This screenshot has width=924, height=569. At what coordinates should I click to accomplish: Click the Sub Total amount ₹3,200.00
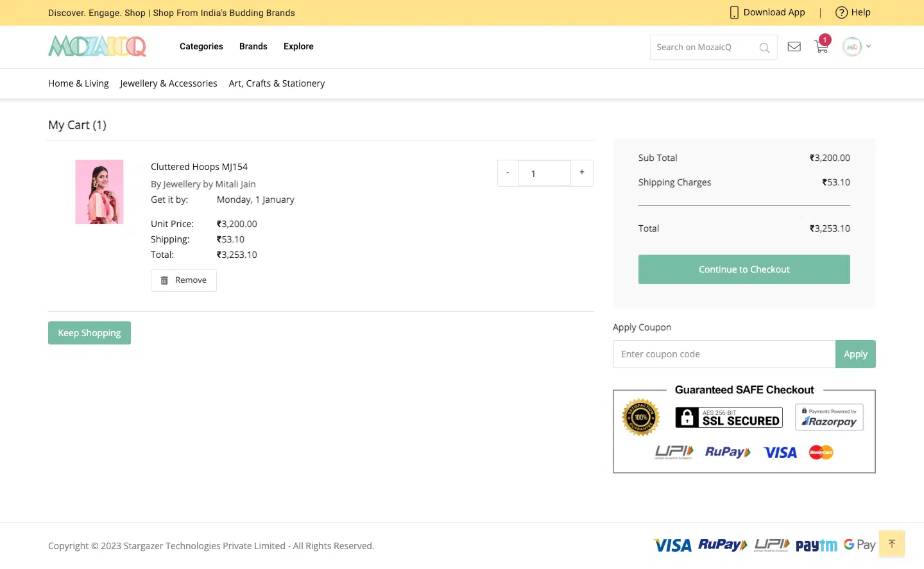point(830,158)
